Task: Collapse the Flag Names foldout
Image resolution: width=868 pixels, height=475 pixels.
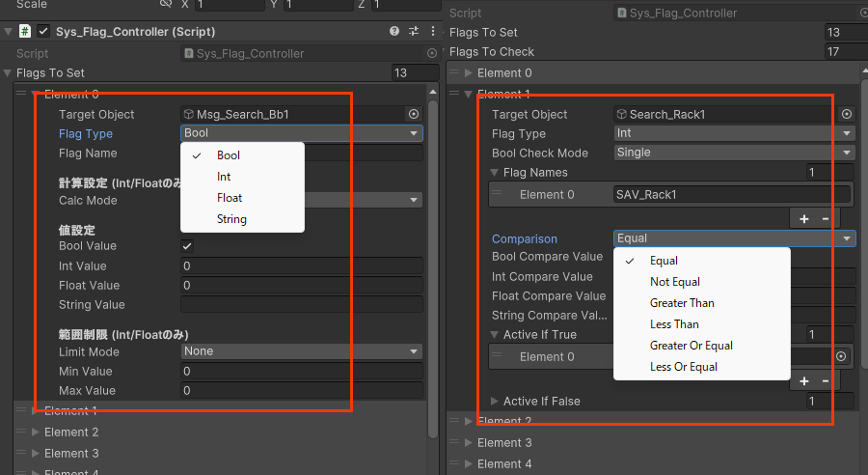Action: 494,173
